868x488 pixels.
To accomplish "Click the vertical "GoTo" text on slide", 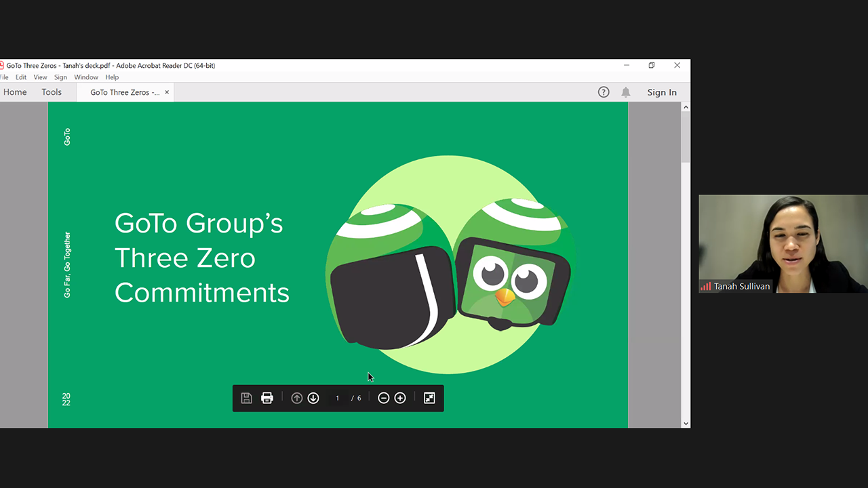I will point(67,136).
